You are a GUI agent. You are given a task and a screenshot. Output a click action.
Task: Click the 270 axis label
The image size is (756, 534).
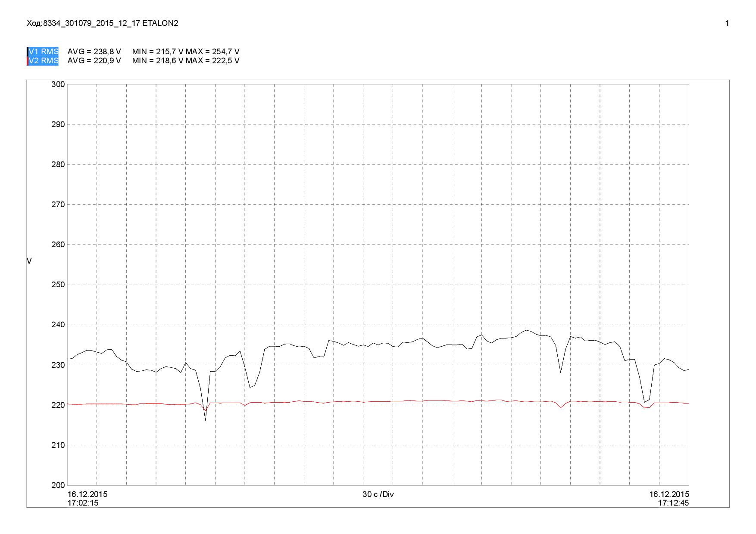coord(59,205)
